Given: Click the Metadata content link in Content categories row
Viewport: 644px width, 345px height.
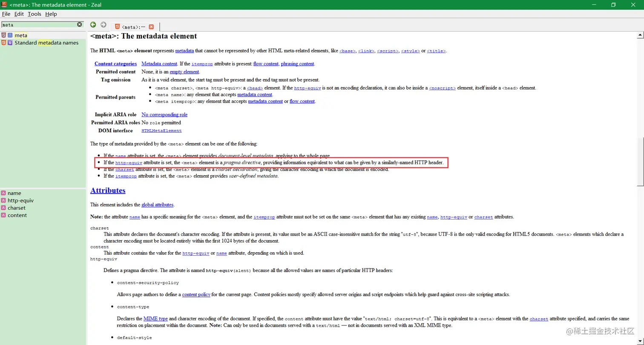Looking at the screenshot, I should (x=159, y=64).
